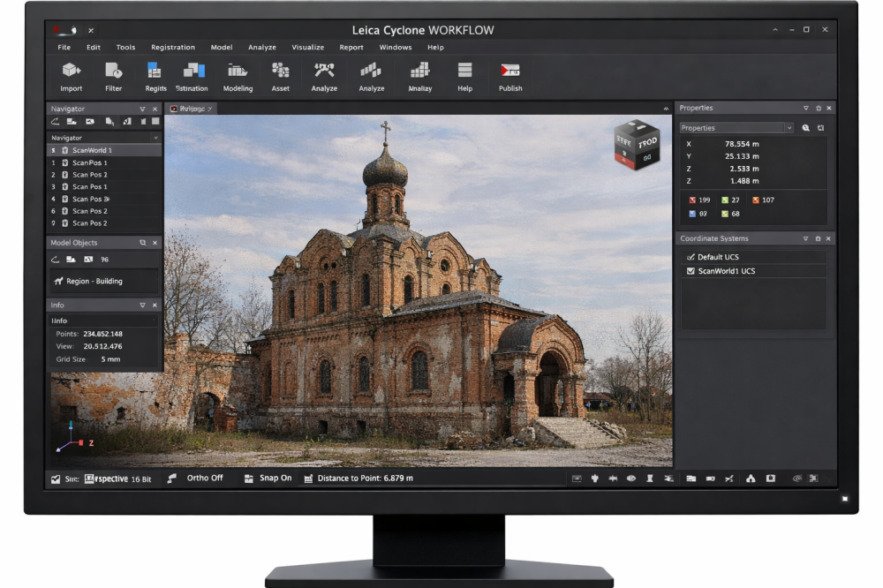Open the Registration menu
This screenshot has width=883, height=588.
(173, 47)
